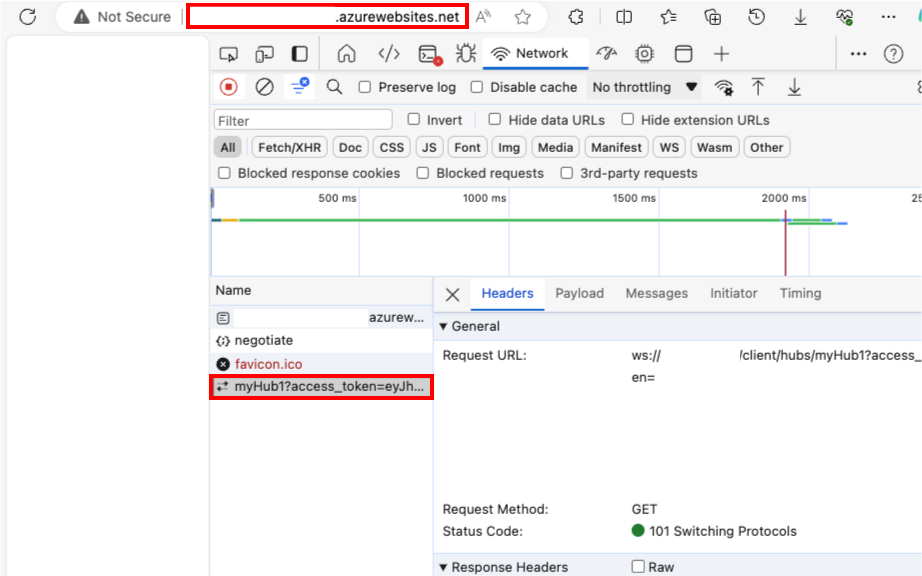
Task: Enable Hide data URLs filtering
Action: (x=494, y=118)
